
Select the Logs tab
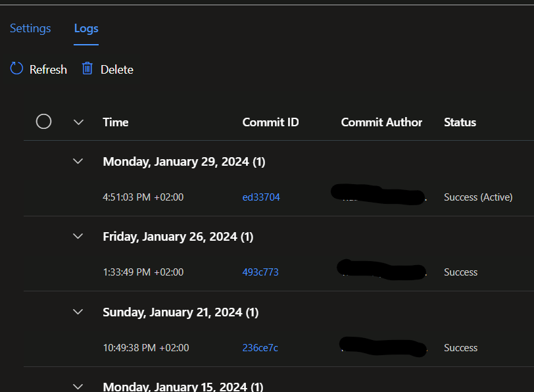(x=86, y=28)
